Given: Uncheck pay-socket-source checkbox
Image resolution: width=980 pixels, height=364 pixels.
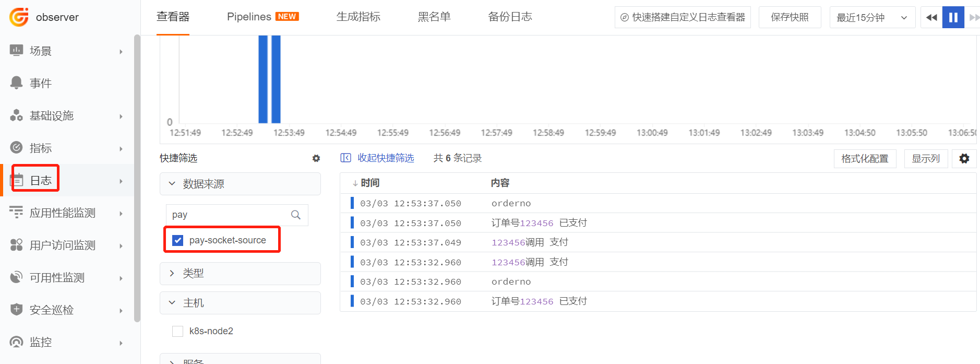Looking at the screenshot, I should point(178,240).
